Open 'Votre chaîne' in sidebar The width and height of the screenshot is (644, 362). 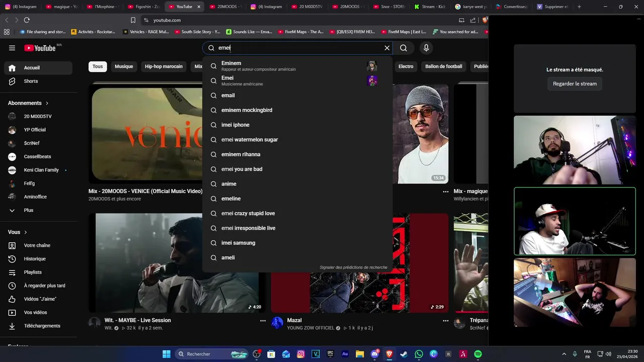pos(38,245)
